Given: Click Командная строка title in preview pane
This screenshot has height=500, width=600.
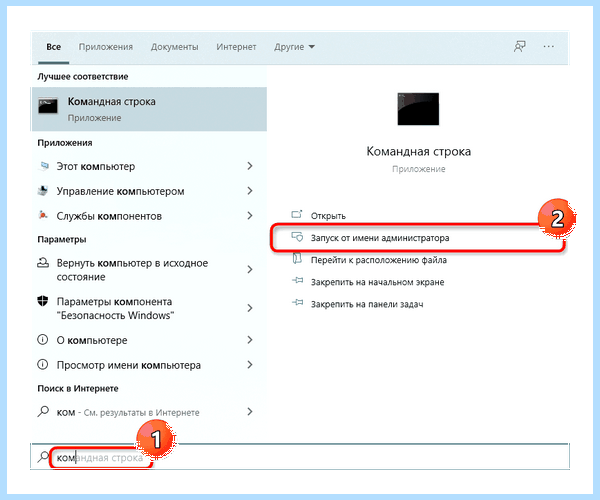Looking at the screenshot, I should [419, 151].
